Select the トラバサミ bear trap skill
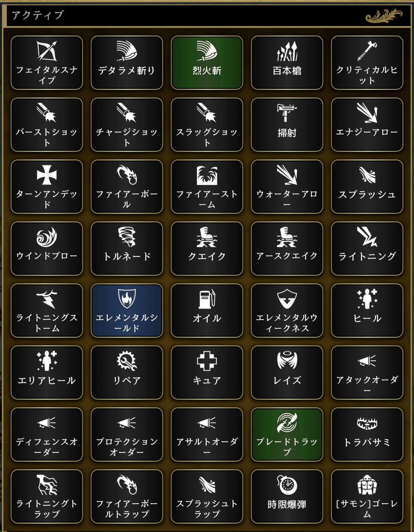 367,434
